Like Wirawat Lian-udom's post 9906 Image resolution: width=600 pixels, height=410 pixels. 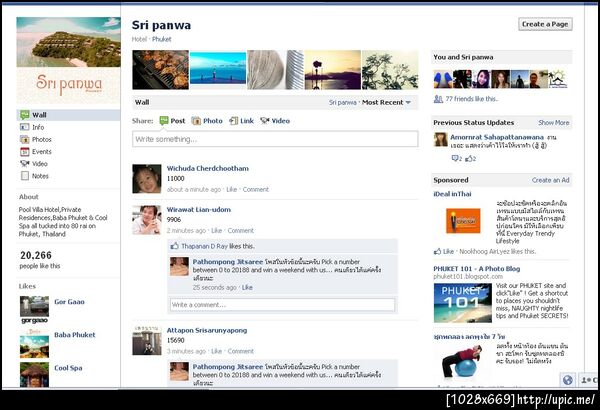[x=217, y=230]
